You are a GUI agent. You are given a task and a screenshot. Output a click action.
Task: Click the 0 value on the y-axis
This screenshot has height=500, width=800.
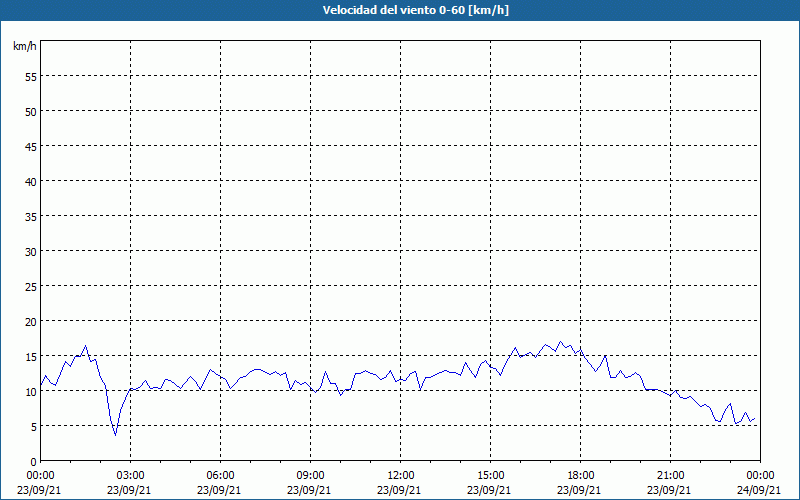[34, 462]
